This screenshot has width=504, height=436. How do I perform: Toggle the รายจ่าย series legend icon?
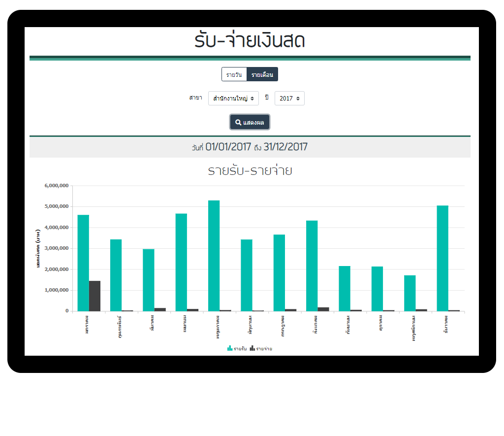point(252,348)
